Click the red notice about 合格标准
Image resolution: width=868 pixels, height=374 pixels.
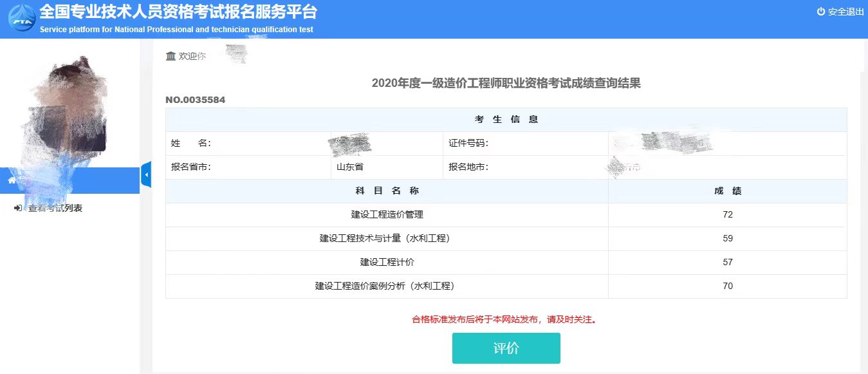506,318
